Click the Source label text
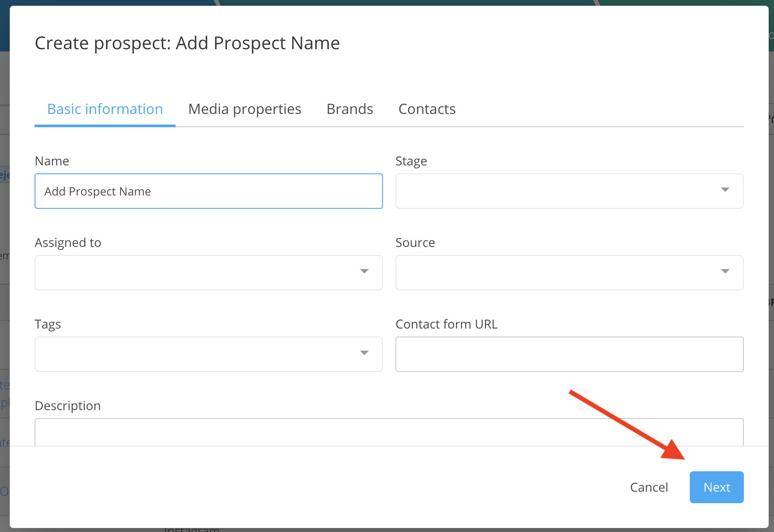 point(415,243)
